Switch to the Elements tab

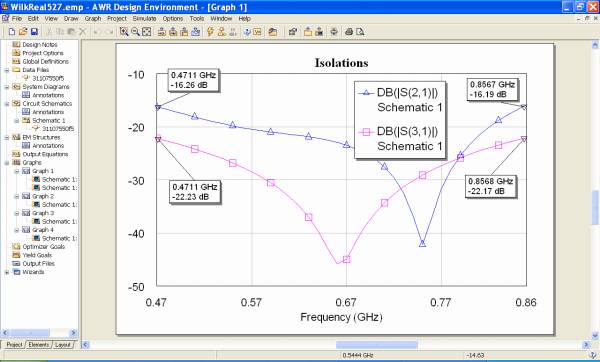click(39, 345)
